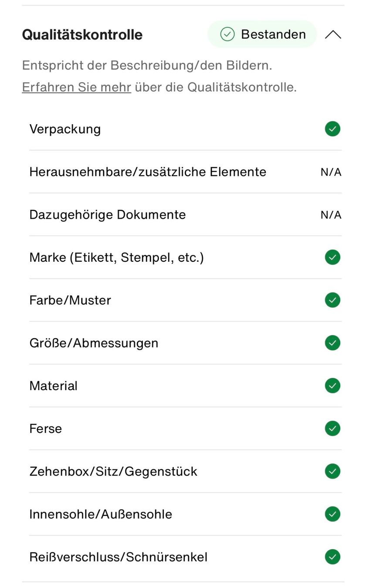Click the Qualitätskontrolle section heading
The image size is (366, 588).
point(82,34)
